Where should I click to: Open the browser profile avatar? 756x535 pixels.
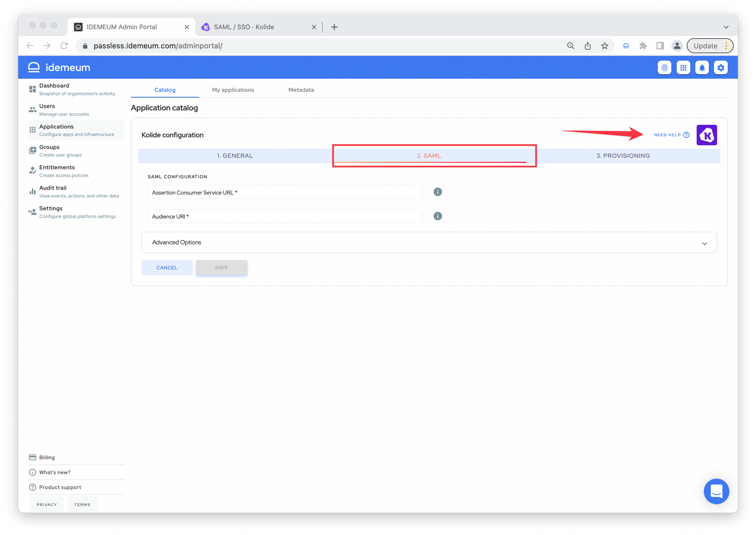pyautogui.click(x=677, y=46)
